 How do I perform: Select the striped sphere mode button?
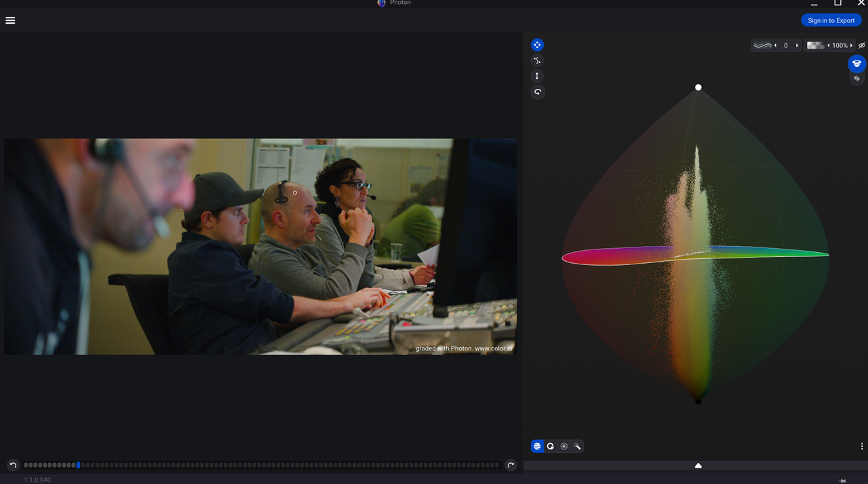537,446
